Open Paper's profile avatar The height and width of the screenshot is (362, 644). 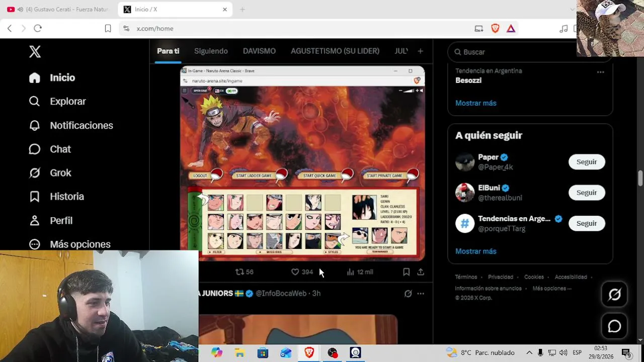465,162
